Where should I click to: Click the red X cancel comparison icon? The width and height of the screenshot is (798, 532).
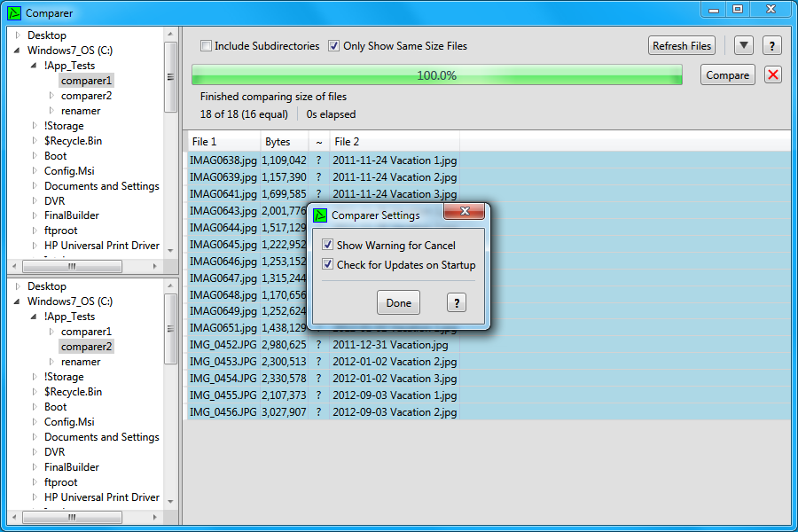pyautogui.click(x=772, y=74)
